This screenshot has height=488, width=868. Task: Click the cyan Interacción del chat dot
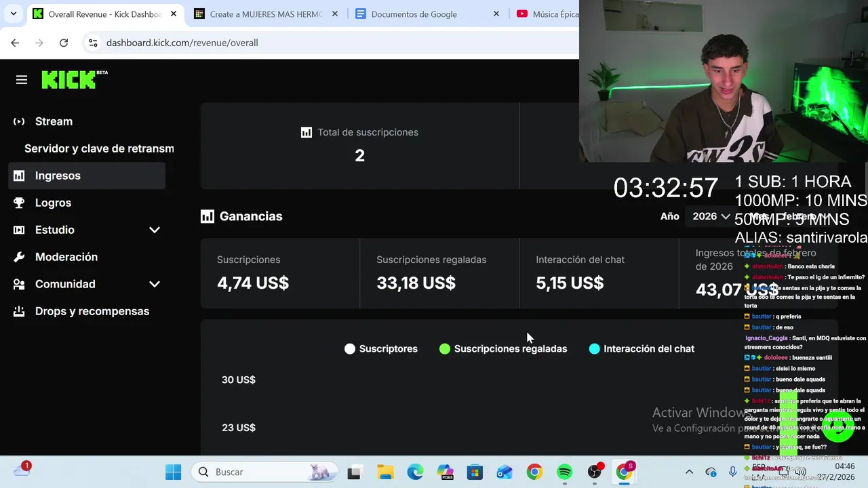tap(595, 349)
